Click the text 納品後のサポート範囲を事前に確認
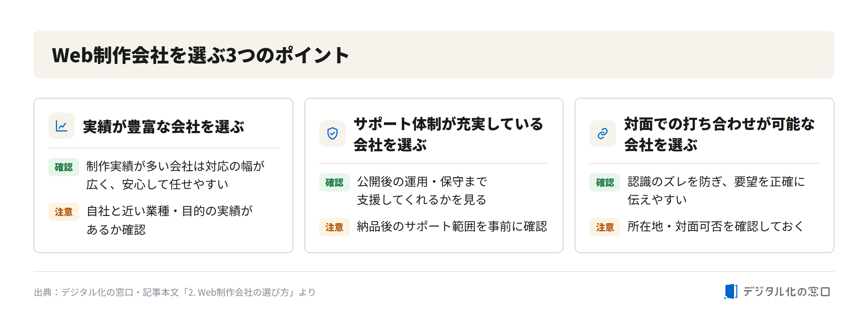The width and height of the screenshot is (868, 332). 452,226
